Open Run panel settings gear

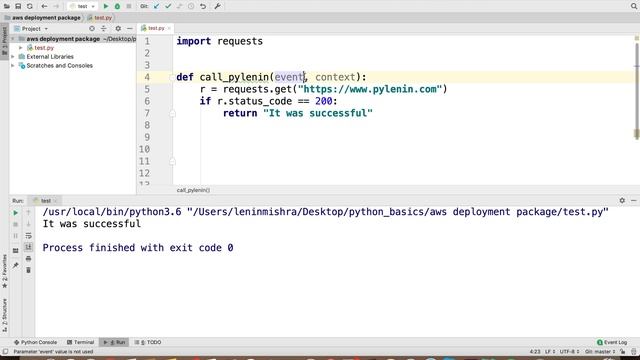pyautogui.click(x=622, y=200)
